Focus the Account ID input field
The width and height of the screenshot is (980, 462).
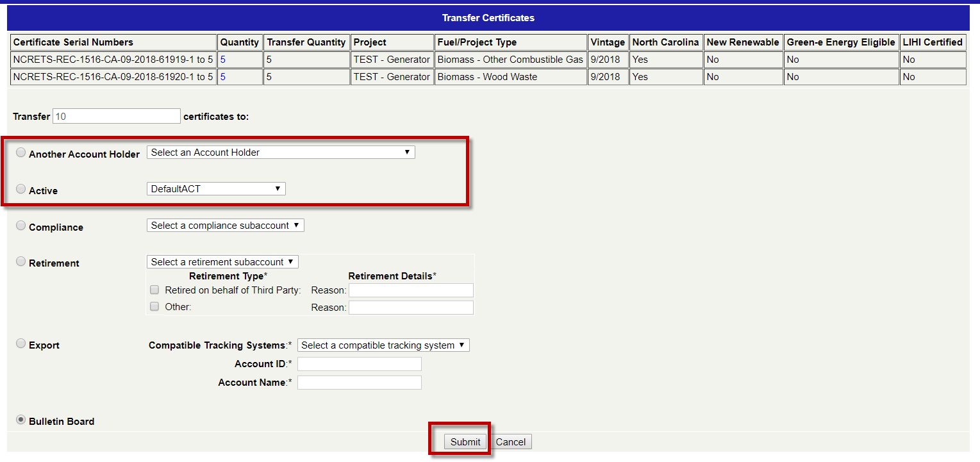coord(359,364)
